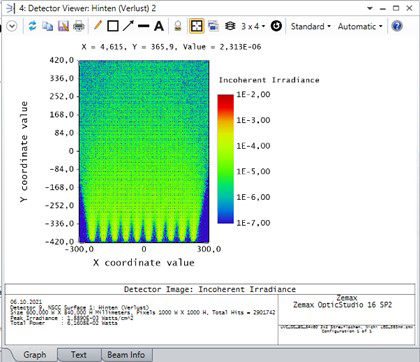The height and width of the screenshot is (362, 420).
Task: Switch to the Beam Info tab
Action: 126,355
